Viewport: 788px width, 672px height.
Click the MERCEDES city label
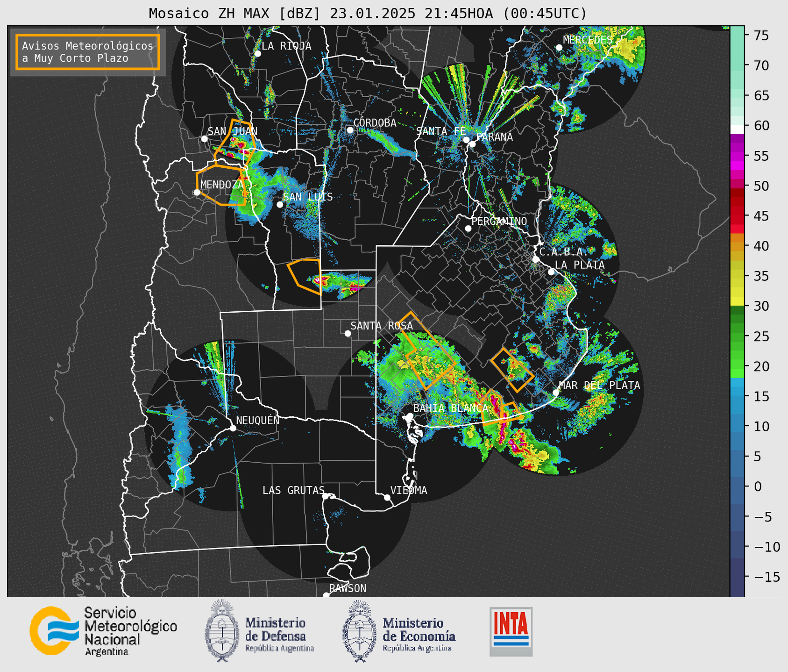point(588,40)
